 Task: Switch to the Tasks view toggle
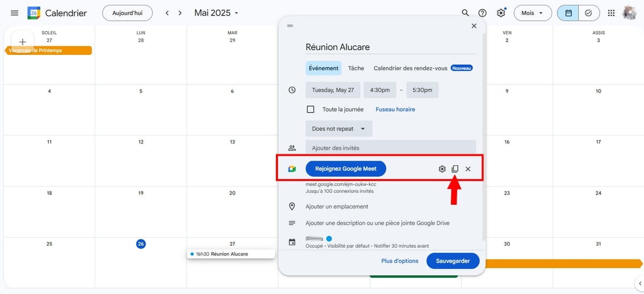(589, 13)
